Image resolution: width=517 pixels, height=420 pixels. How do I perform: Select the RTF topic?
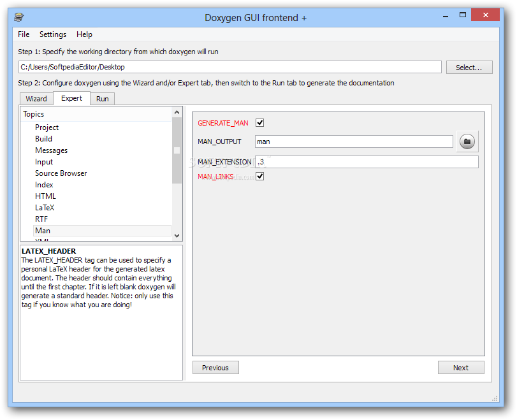click(41, 219)
